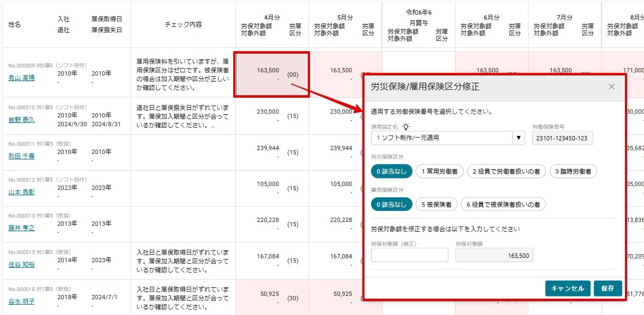Select 1 常用労働者 option

(440, 171)
